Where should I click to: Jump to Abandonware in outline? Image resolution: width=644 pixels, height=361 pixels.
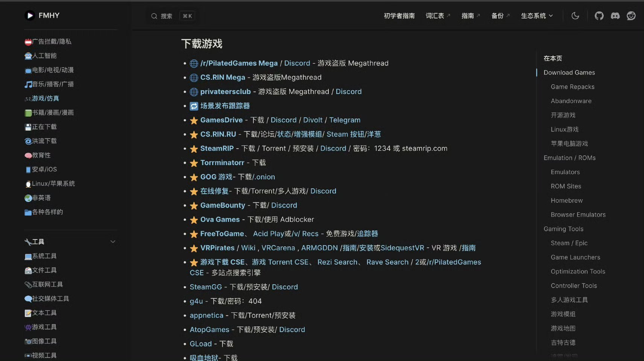pyautogui.click(x=571, y=101)
